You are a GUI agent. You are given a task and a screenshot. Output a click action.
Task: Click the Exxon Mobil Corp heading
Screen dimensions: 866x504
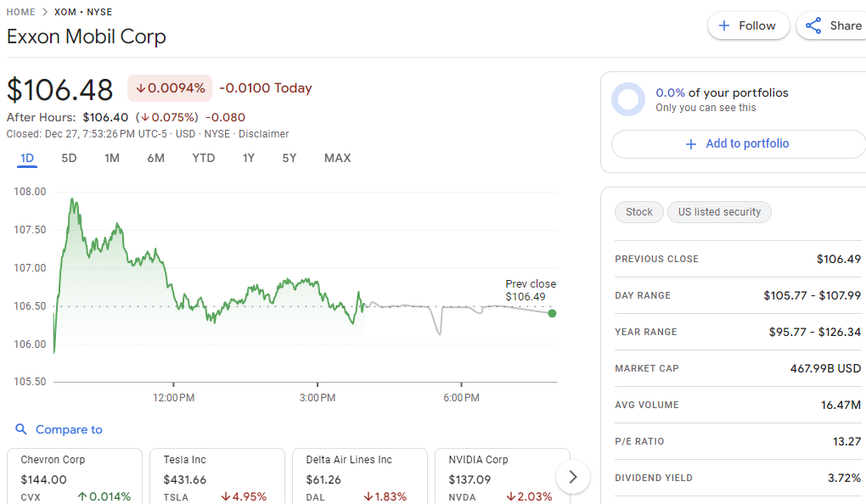pyautogui.click(x=86, y=37)
